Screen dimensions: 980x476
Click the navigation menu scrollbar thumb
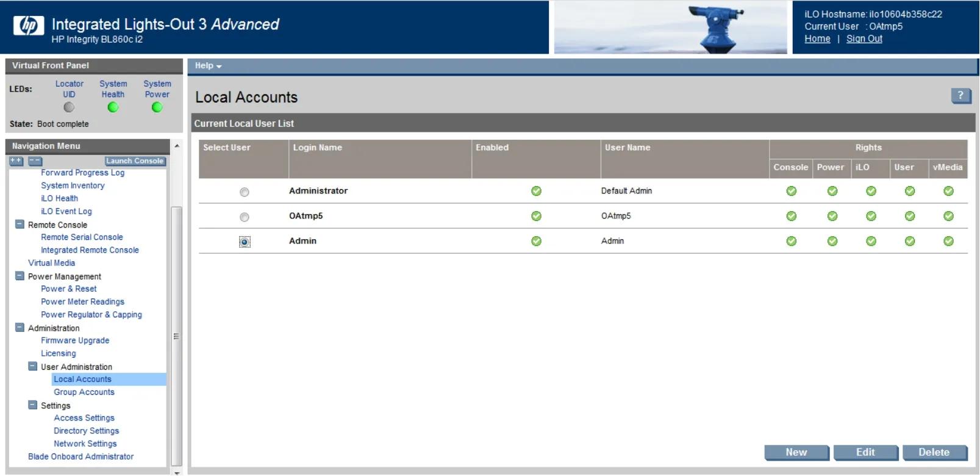(x=177, y=336)
